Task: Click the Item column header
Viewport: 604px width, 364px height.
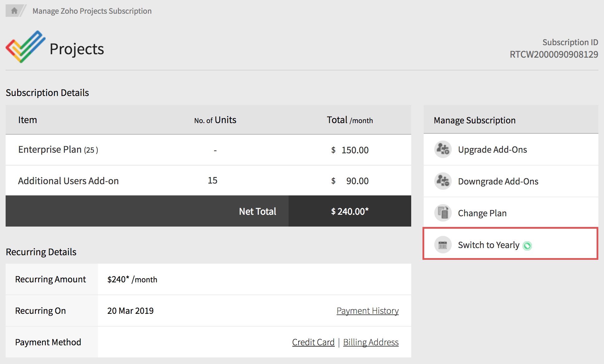Action: click(x=27, y=120)
